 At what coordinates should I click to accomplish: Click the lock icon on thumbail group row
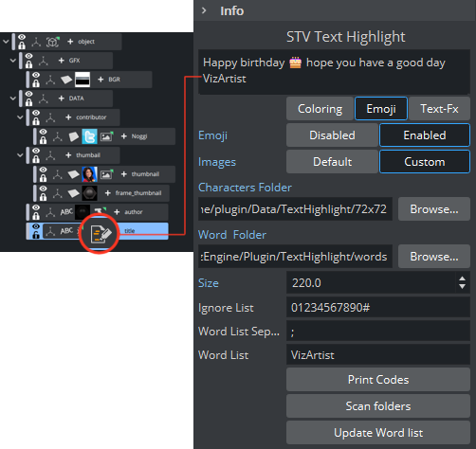tap(36, 159)
